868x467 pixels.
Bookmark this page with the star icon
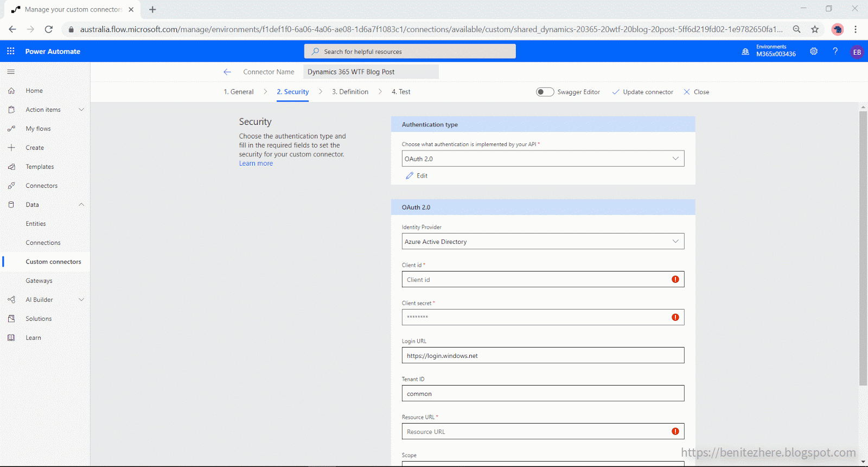pyautogui.click(x=815, y=29)
